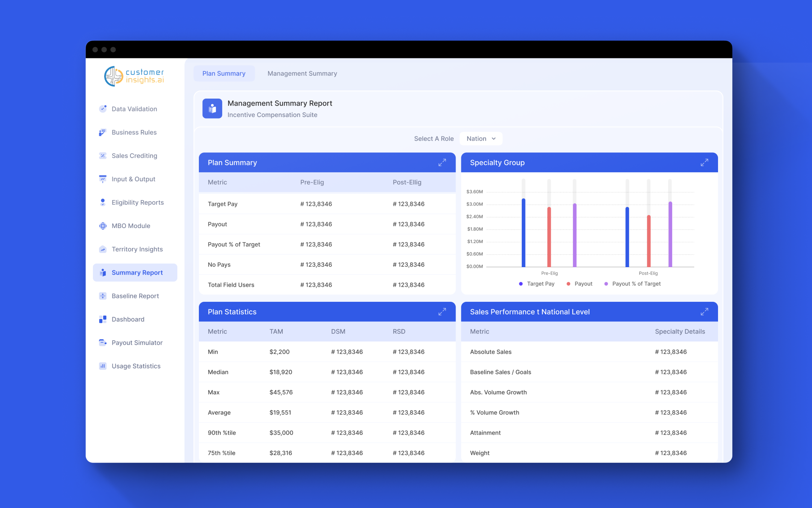Click the blue Pre-Elig Target Pay bar
812x508 pixels.
(x=523, y=233)
